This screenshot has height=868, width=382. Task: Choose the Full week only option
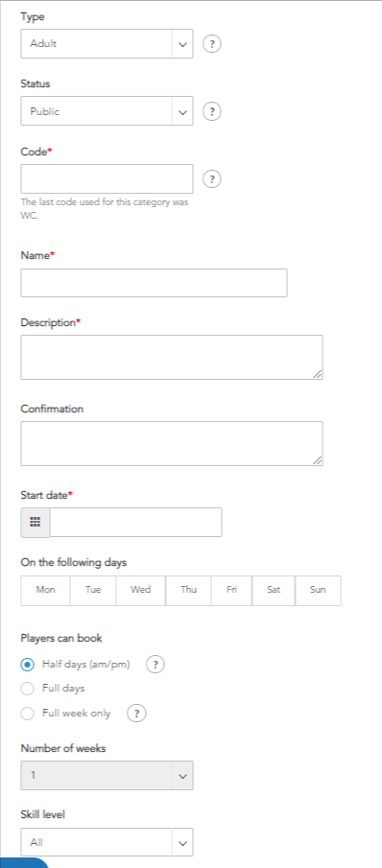point(28,714)
